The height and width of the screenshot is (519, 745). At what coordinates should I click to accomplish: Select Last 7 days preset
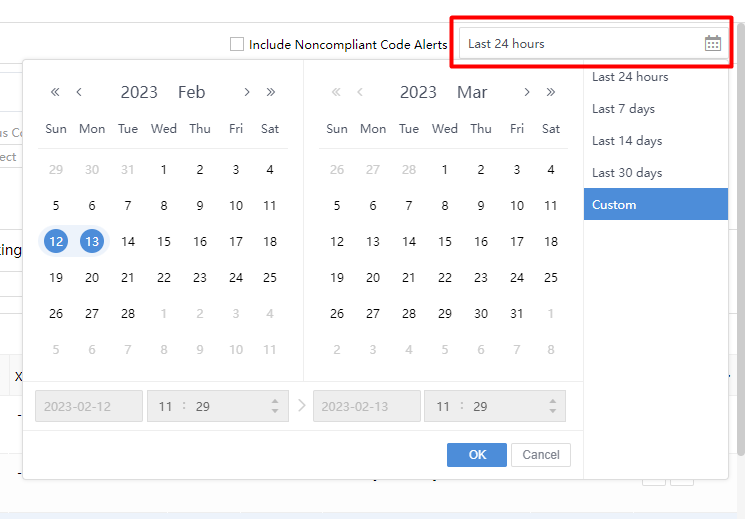(623, 108)
